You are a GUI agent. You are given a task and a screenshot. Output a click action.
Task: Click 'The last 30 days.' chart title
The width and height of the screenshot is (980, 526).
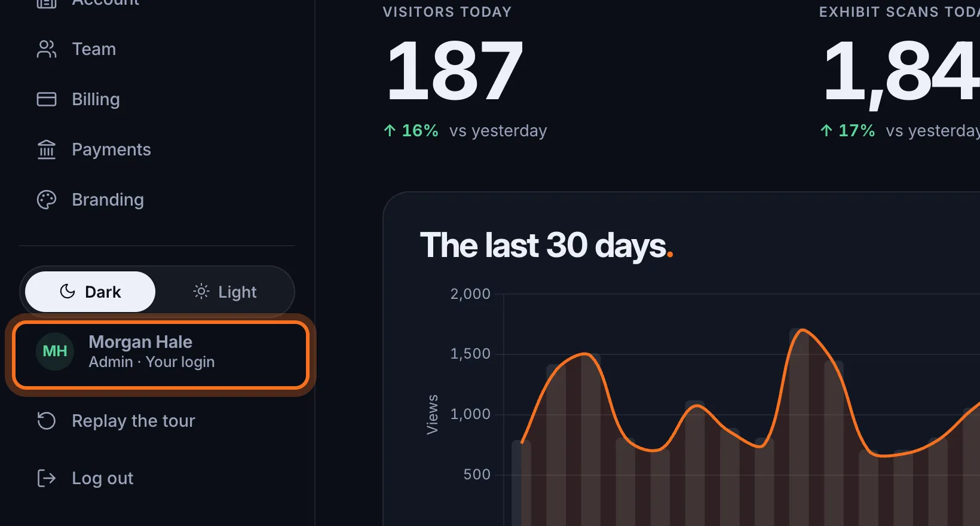pyautogui.click(x=546, y=245)
